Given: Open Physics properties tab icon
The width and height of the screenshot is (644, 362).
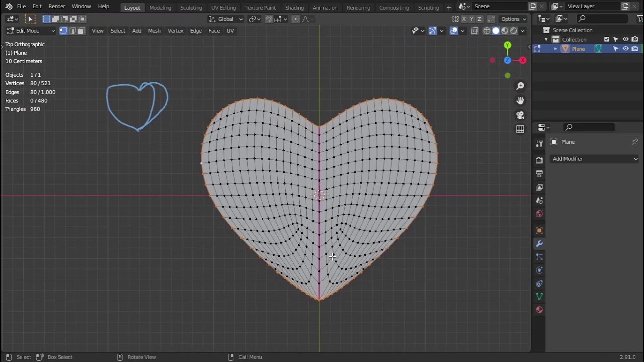Looking at the screenshot, I should (539, 270).
